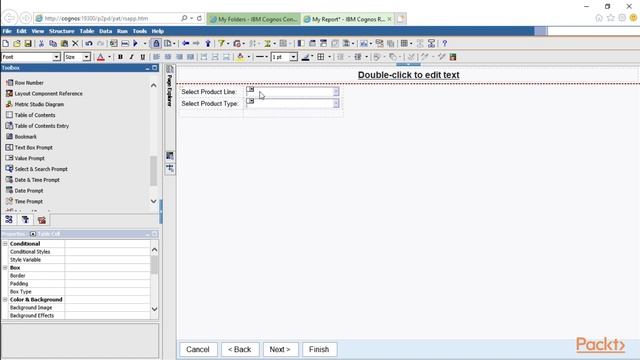Click the border color pencil swatch
The height and width of the screenshot is (360, 640).
point(305,57)
